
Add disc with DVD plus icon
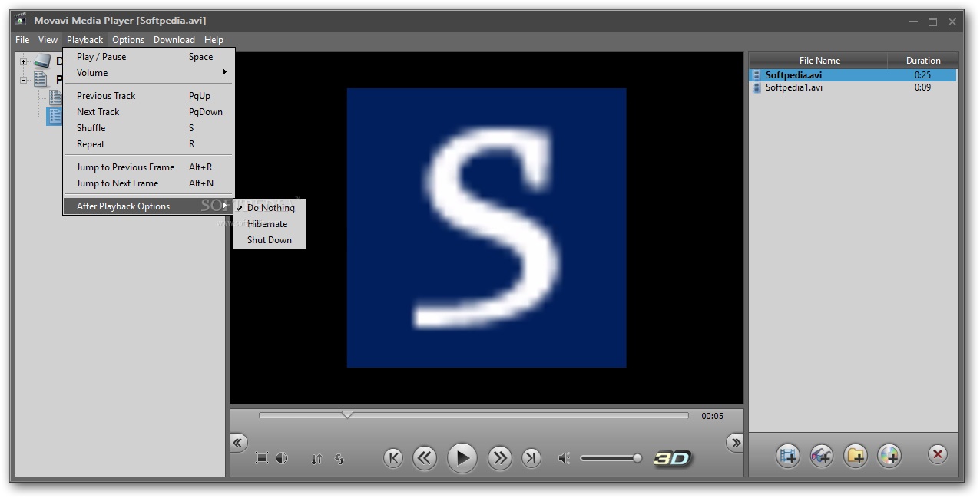[x=889, y=455]
